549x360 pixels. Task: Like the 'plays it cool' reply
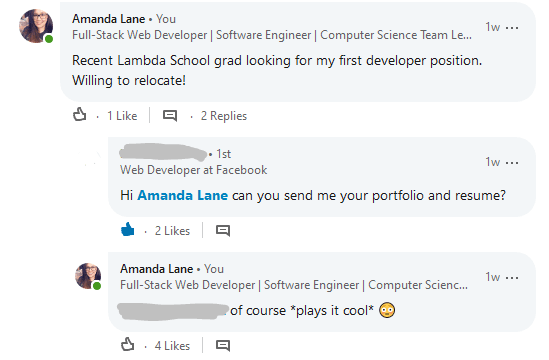coord(127,345)
